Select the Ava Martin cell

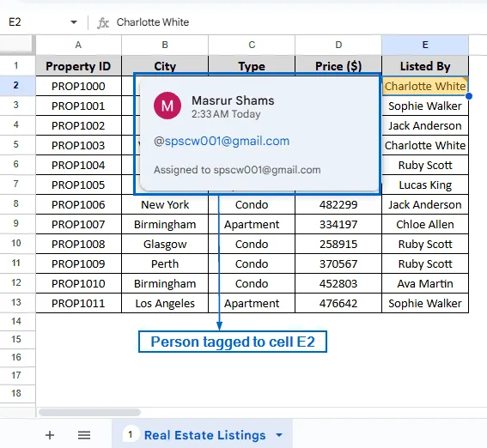425,283
